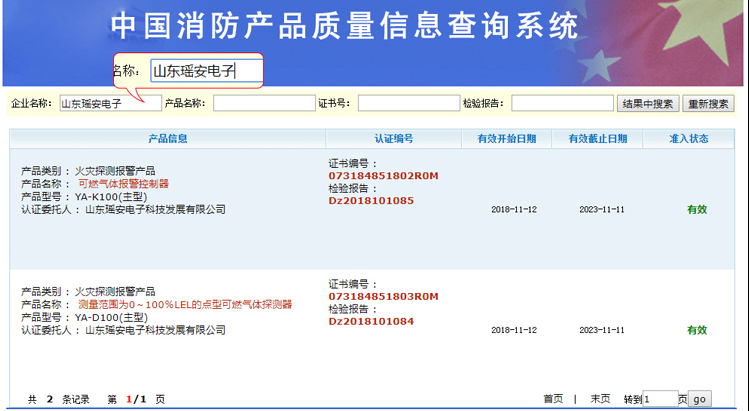Click the 认证编号 column header
749x411 pixels.
tap(394, 139)
